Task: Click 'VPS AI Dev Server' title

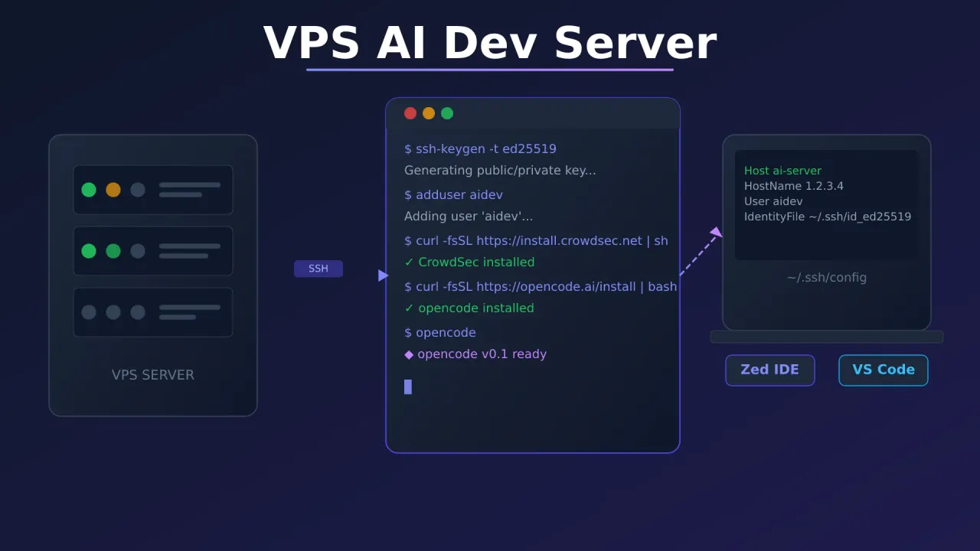Action: point(490,43)
